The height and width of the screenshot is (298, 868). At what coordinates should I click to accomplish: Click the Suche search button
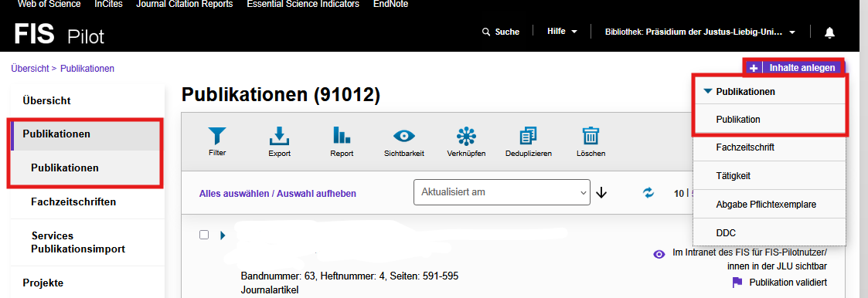click(x=501, y=32)
